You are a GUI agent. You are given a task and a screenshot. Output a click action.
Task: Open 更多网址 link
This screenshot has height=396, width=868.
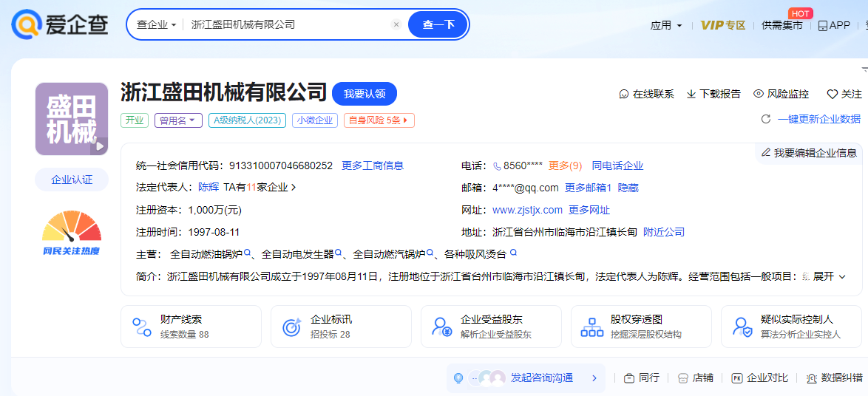click(x=589, y=210)
